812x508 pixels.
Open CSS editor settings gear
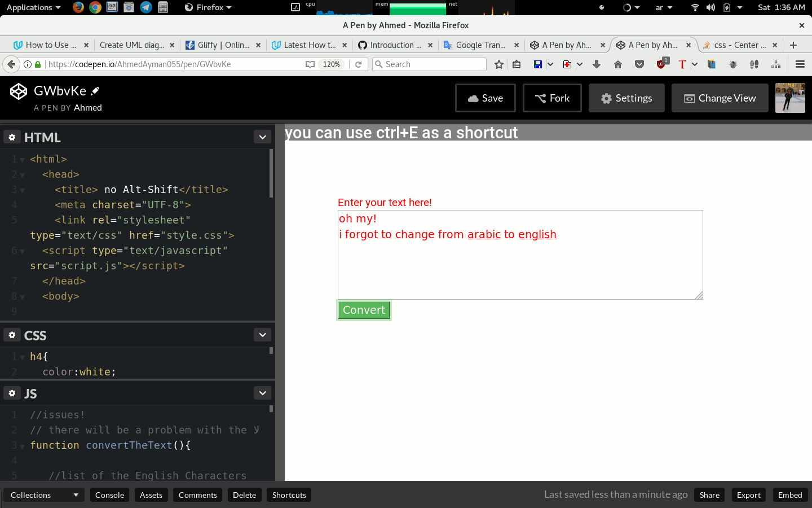tap(12, 335)
